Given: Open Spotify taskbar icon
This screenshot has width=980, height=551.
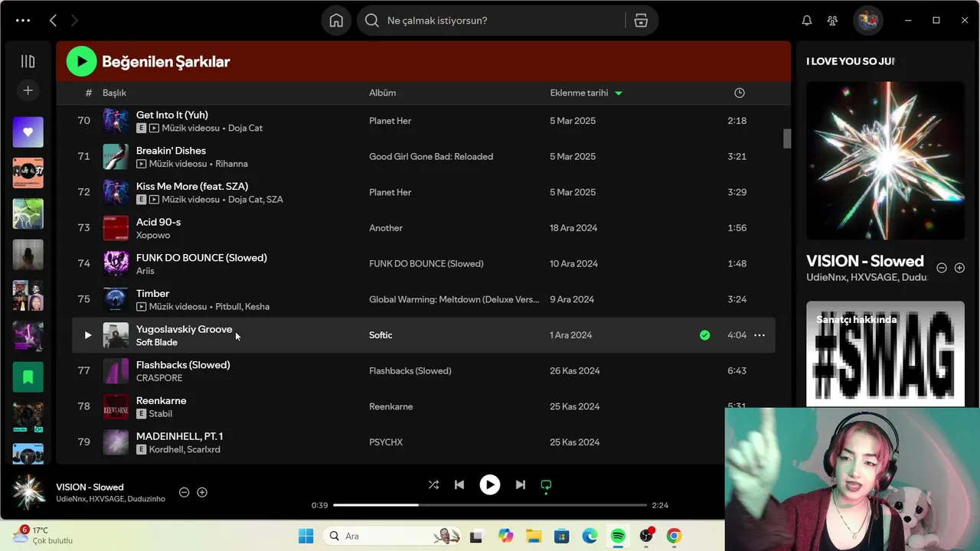Looking at the screenshot, I should pos(618,536).
